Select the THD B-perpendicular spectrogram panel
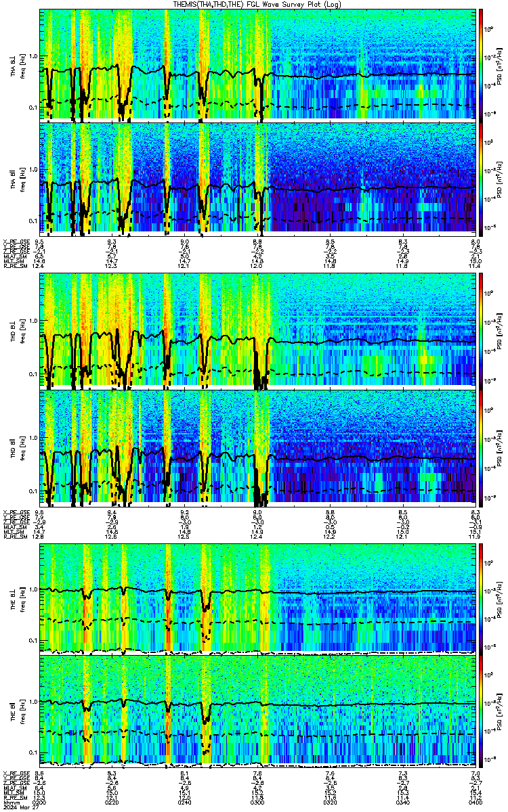Viewport: 508px width, 812px height. click(x=258, y=330)
